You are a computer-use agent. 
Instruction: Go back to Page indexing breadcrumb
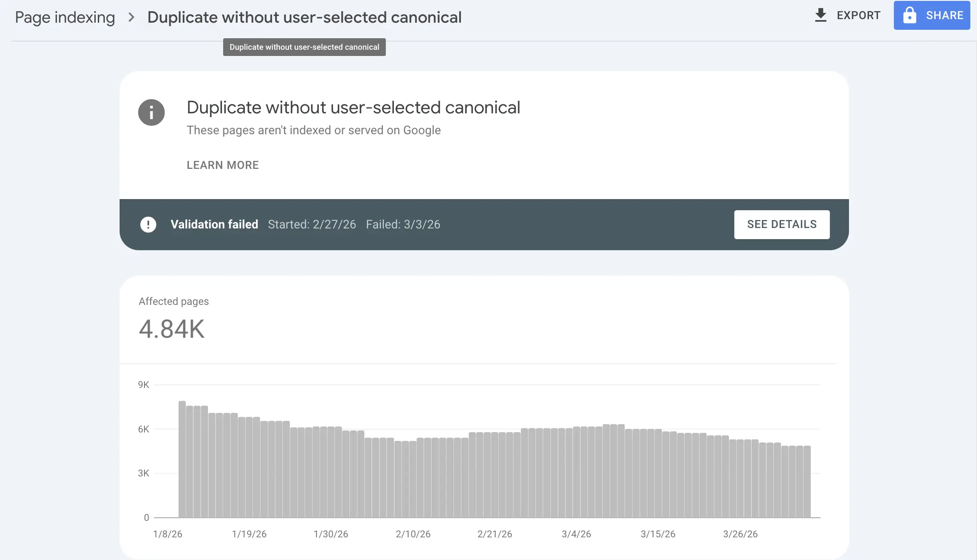click(x=65, y=17)
